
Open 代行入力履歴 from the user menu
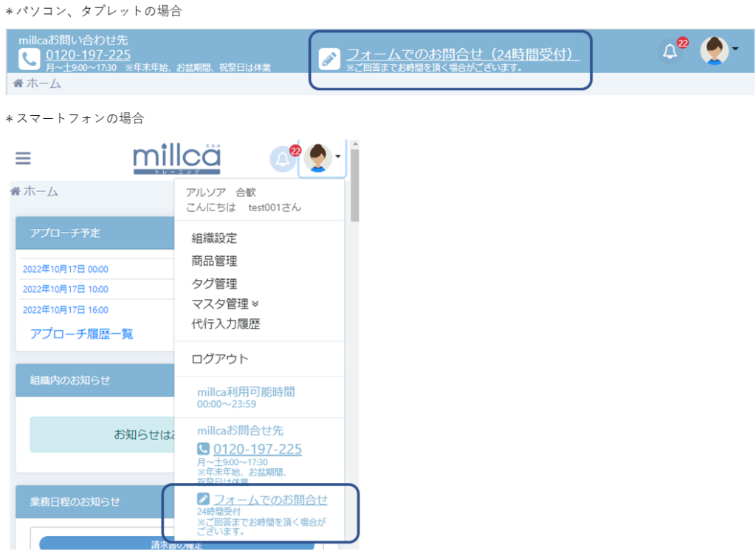point(225,324)
